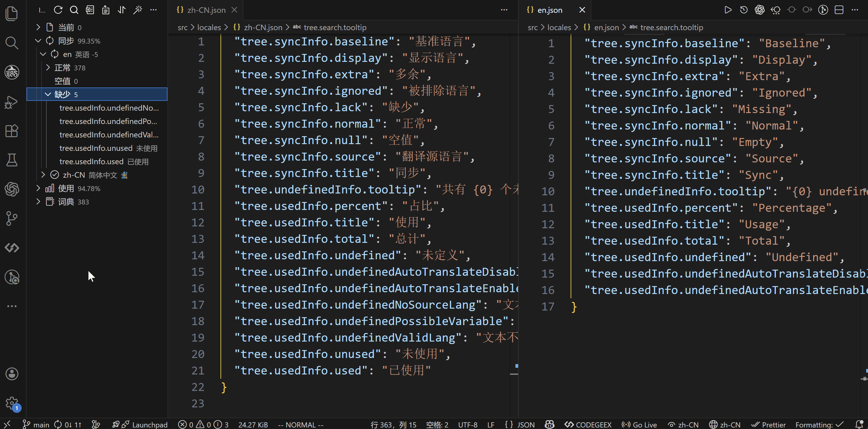Click the notifications bell in status bar
The height and width of the screenshot is (429, 868).
click(859, 424)
